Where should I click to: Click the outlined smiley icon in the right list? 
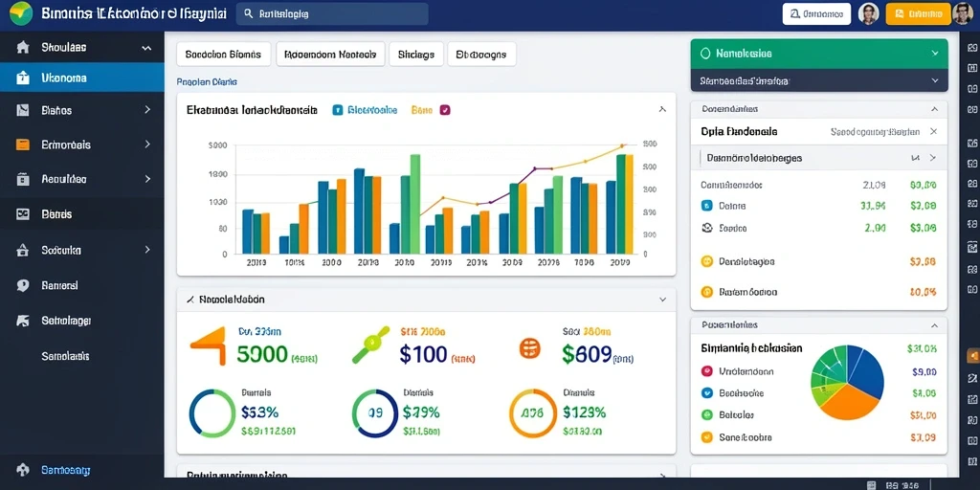pos(707,228)
